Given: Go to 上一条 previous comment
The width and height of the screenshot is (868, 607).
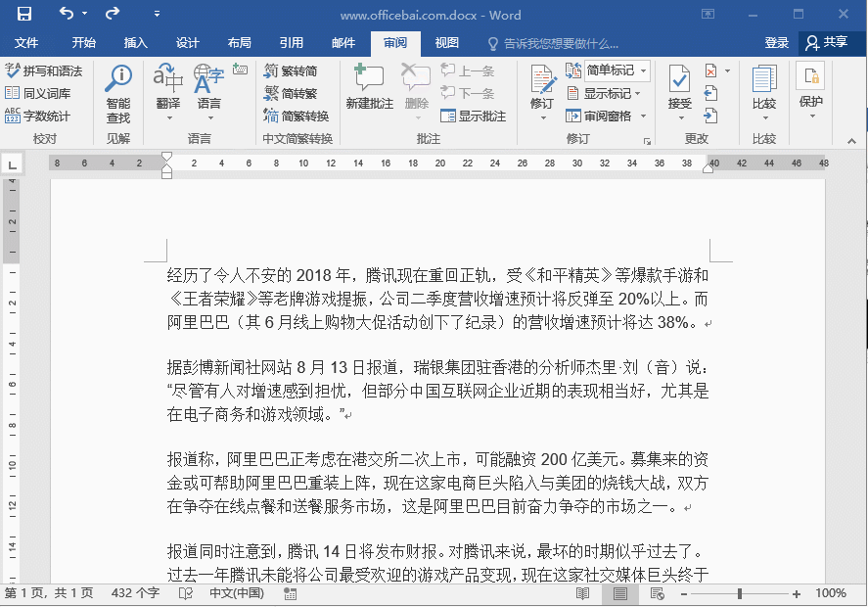Looking at the screenshot, I should click(x=468, y=70).
